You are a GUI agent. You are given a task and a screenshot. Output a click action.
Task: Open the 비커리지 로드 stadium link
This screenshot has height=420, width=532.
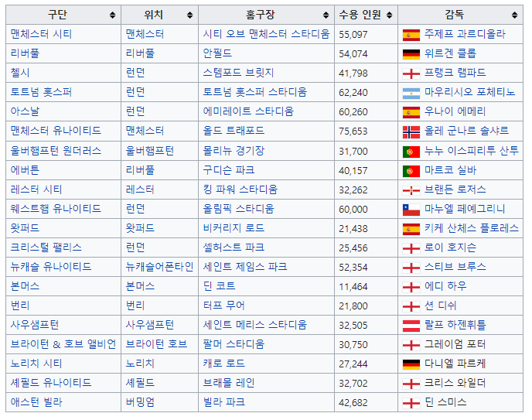[x=234, y=228]
